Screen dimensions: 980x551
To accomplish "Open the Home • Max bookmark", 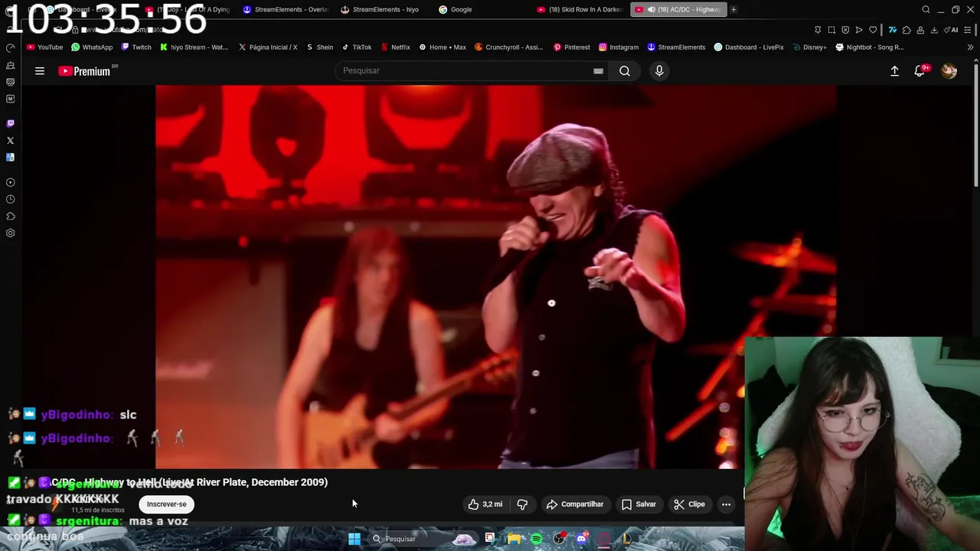I will pyautogui.click(x=443, y=47).
